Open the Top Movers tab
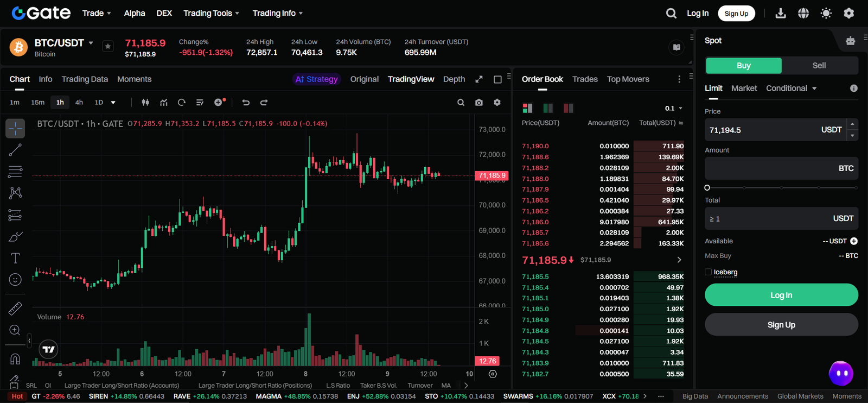This screenshot has width=868, height=403. [628, 79]
